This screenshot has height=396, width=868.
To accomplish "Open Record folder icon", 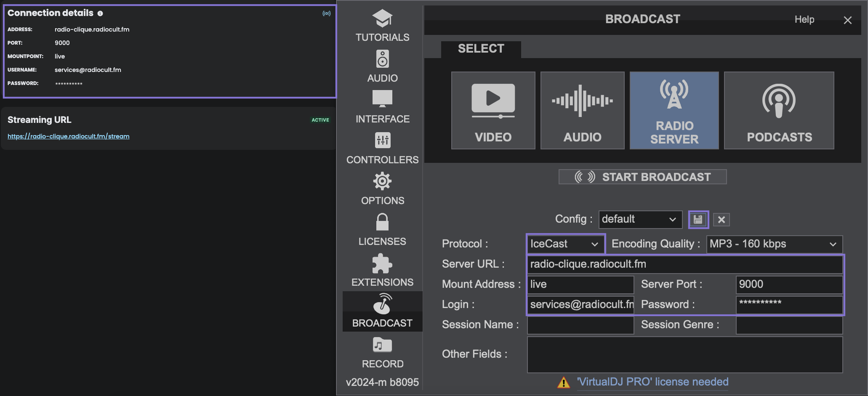I will [382, 345].
